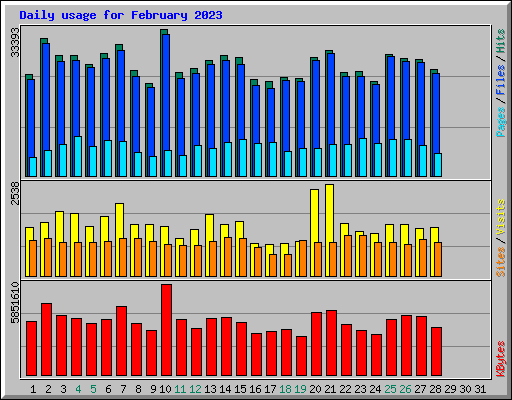Click the Hits legend label

pyautogui.click(x=501, y=41)
